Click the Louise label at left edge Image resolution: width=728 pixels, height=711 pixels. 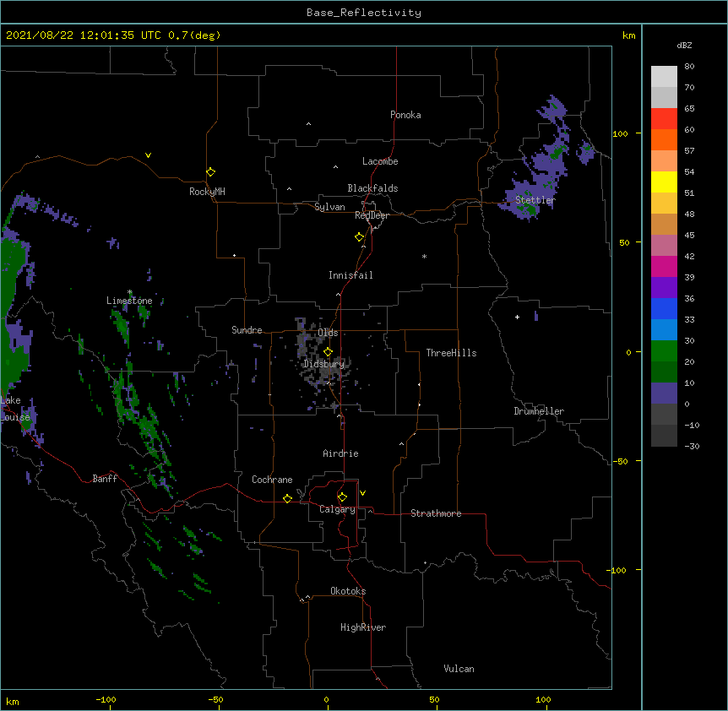point(15,417)
